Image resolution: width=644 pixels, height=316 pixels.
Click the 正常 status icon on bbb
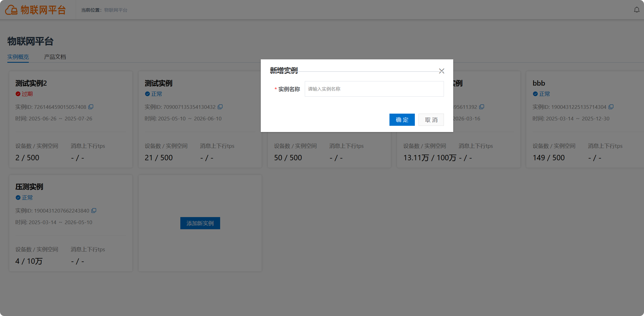[535, 94]
